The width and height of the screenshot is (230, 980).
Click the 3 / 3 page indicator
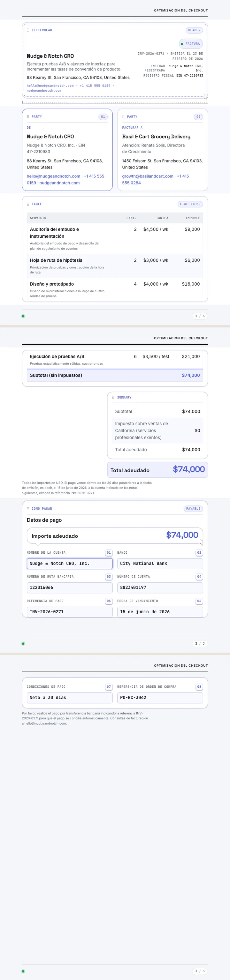pos(200,971)
